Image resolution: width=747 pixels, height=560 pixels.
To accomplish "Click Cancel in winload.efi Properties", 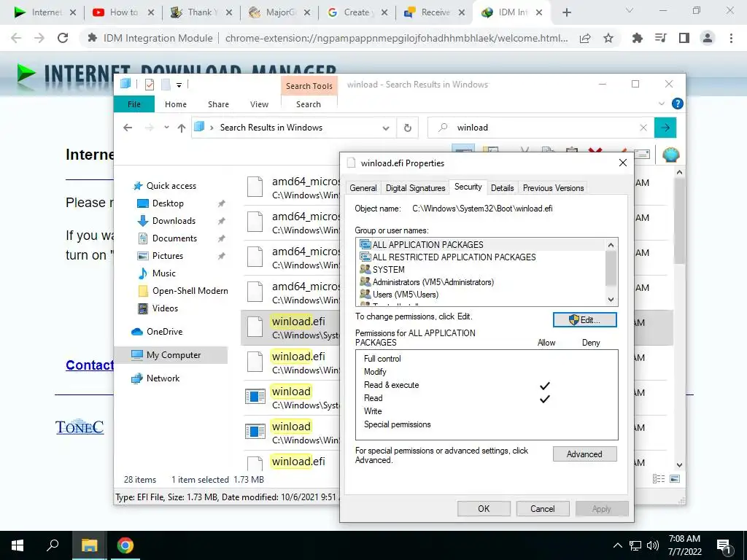I will click(543, 509).
